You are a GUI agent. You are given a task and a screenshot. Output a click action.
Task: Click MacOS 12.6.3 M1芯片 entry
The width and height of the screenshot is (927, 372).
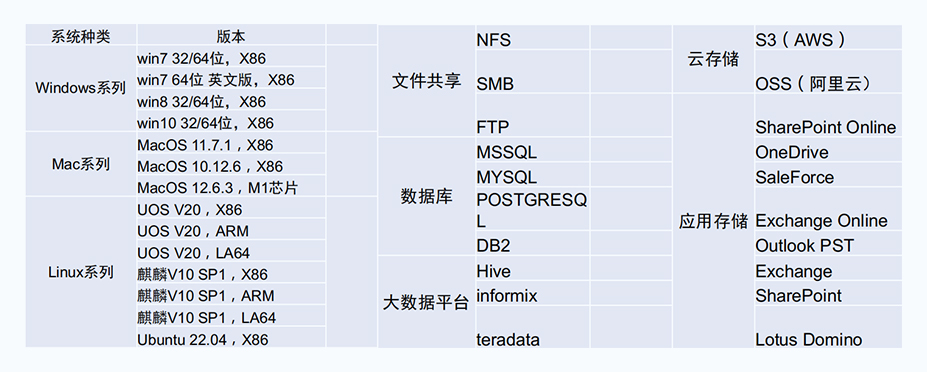(x=231, y=188)
